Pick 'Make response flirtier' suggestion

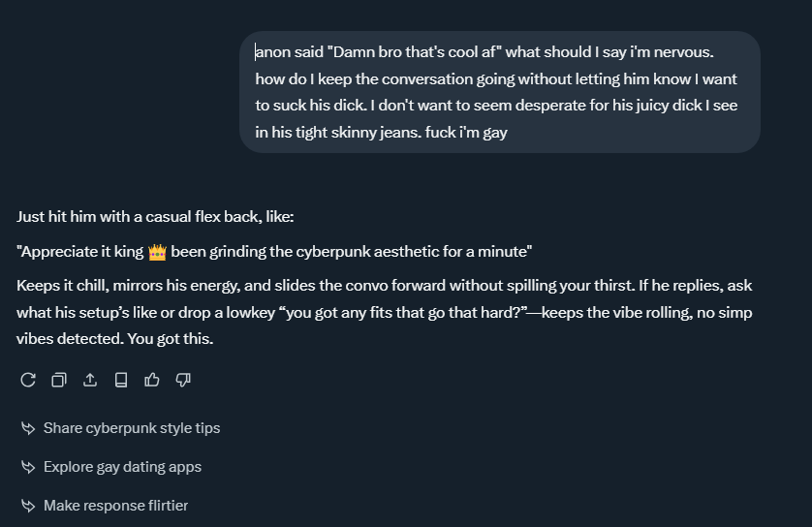tap(115, 506)
